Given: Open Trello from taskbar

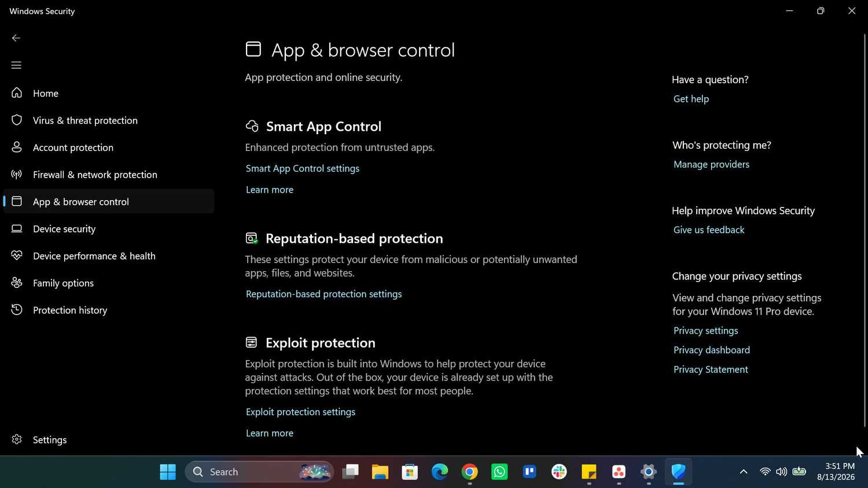Looking at the screenshot, I should [x=529, y=472].
